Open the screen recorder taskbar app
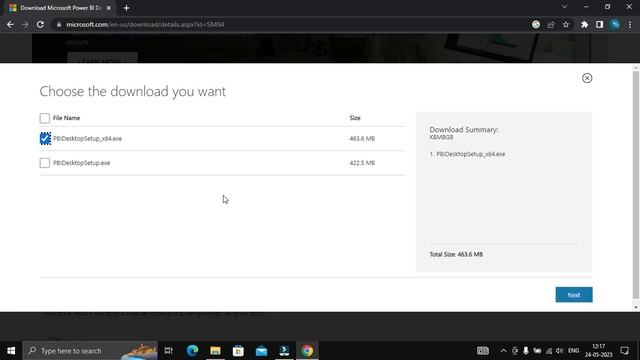This screenshot has height=360, width=640. coord(284,351)
